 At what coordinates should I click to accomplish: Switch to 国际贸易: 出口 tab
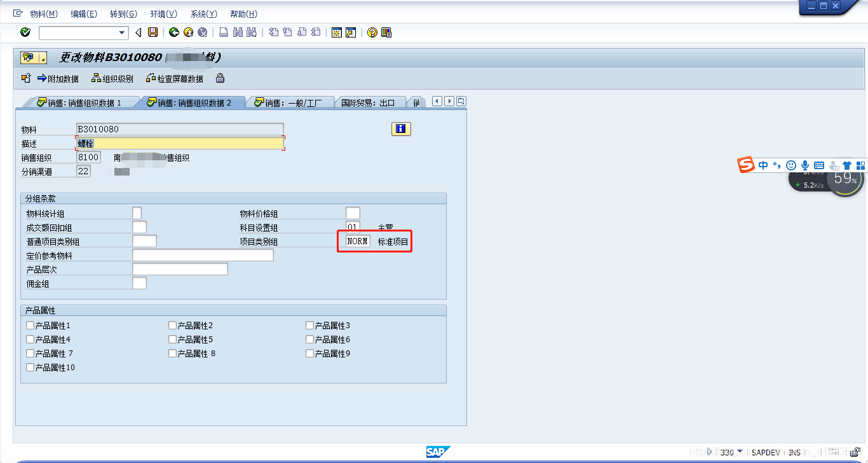tap(369, 102)
